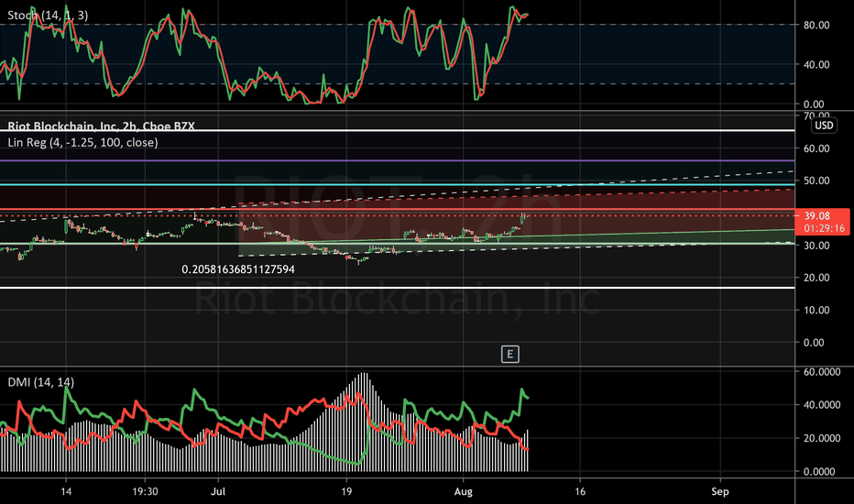Click the Stoch (14, 1, 3) indicator label
This screenshot has width=854, height=504.
tap(48, 16)
